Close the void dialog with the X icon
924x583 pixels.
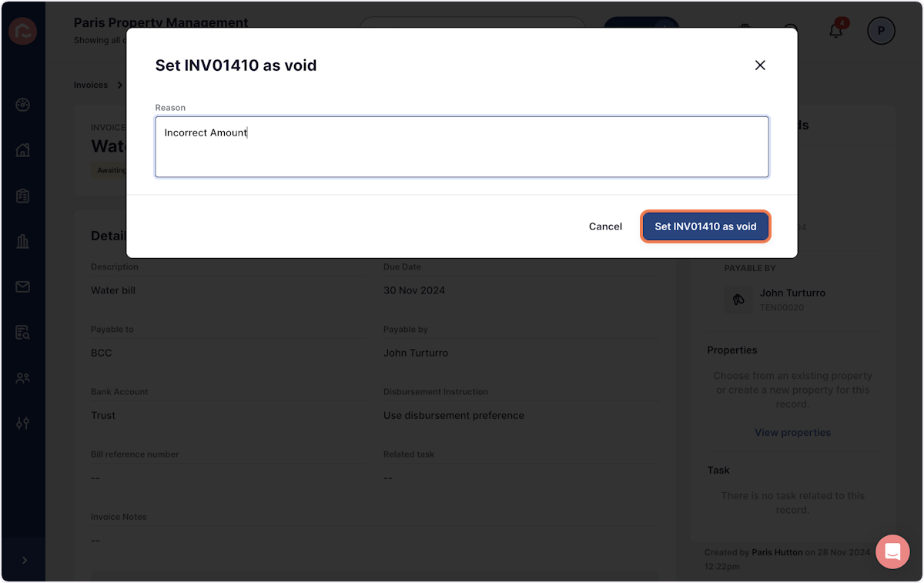[x=760, y=65]
